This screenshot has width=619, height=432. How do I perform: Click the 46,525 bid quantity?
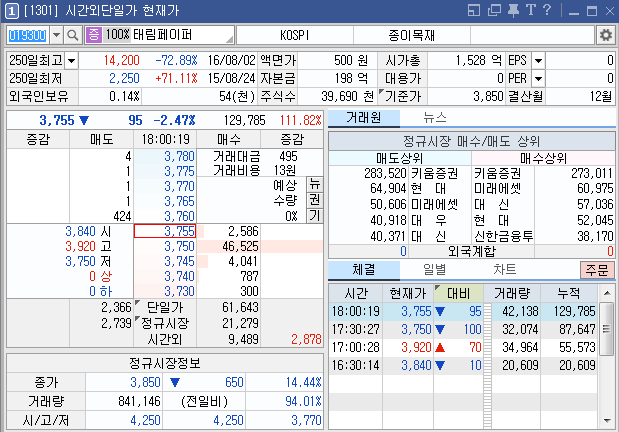coord(240,246)
